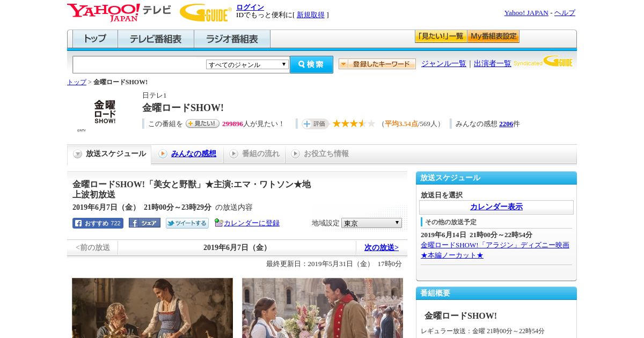Open the トップ navigation tab
The width and height of the screenshot is (644, 338).
[x=95, y=39]
